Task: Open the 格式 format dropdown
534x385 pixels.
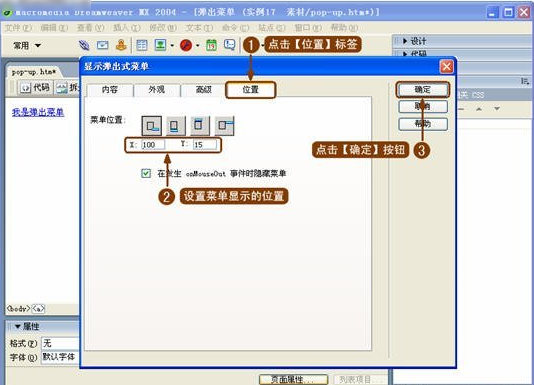Action: (x=60, y=343)
